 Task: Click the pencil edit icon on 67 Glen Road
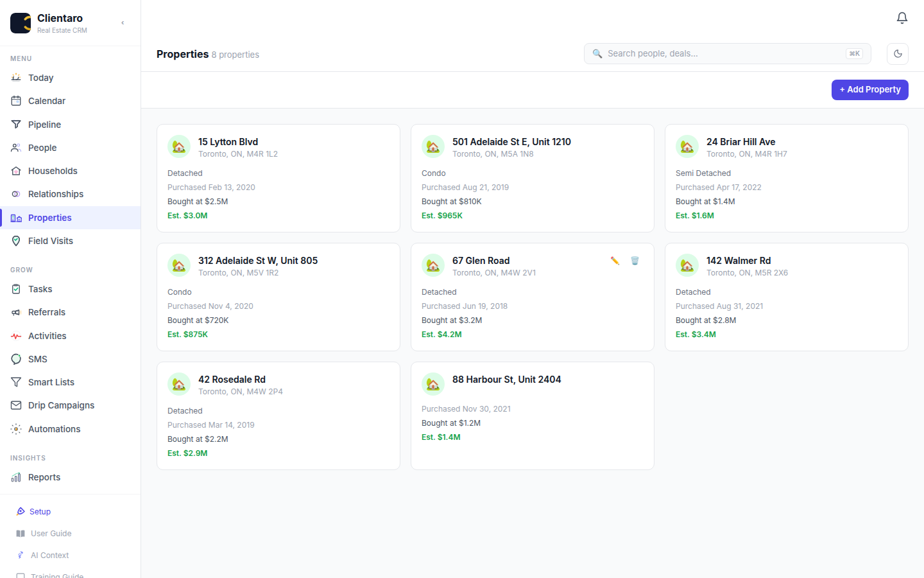tap(615, 261)
